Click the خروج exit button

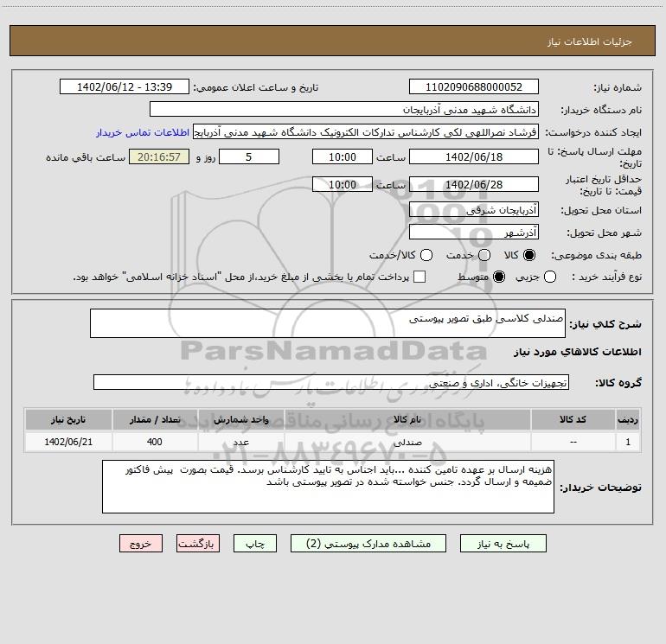[x=141, y=544]
